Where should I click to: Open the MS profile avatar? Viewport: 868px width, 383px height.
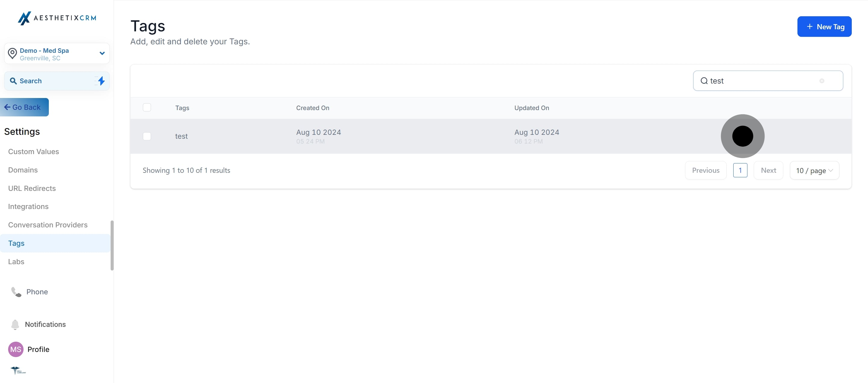pyautogui.click(x=15, y=349)
